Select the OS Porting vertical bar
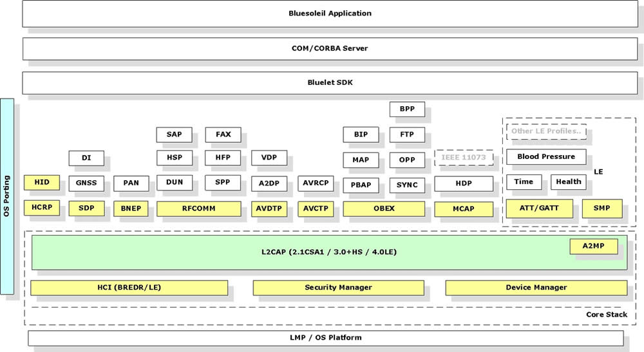 click(7, 196)
